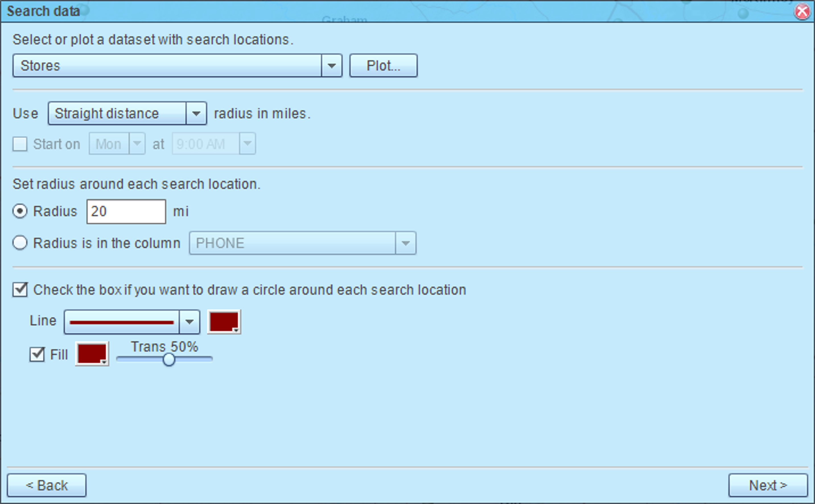Click the Trans 50% slider handle
This screenshot has width=815, height=504.
[x=169, y=359]
